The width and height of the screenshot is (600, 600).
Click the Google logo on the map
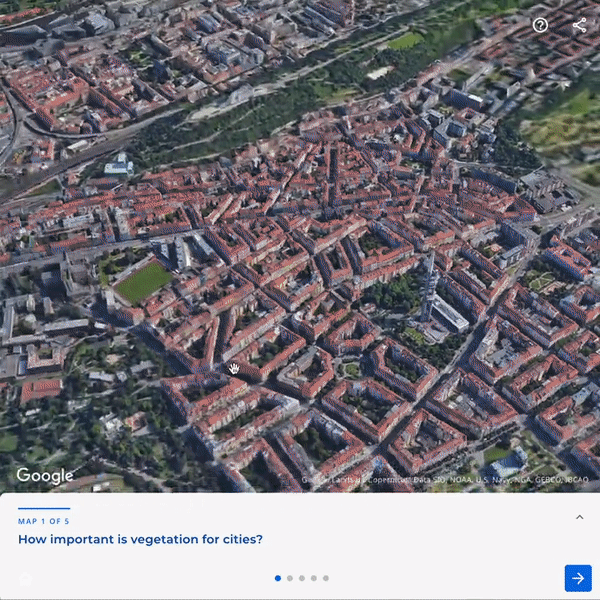45,476
